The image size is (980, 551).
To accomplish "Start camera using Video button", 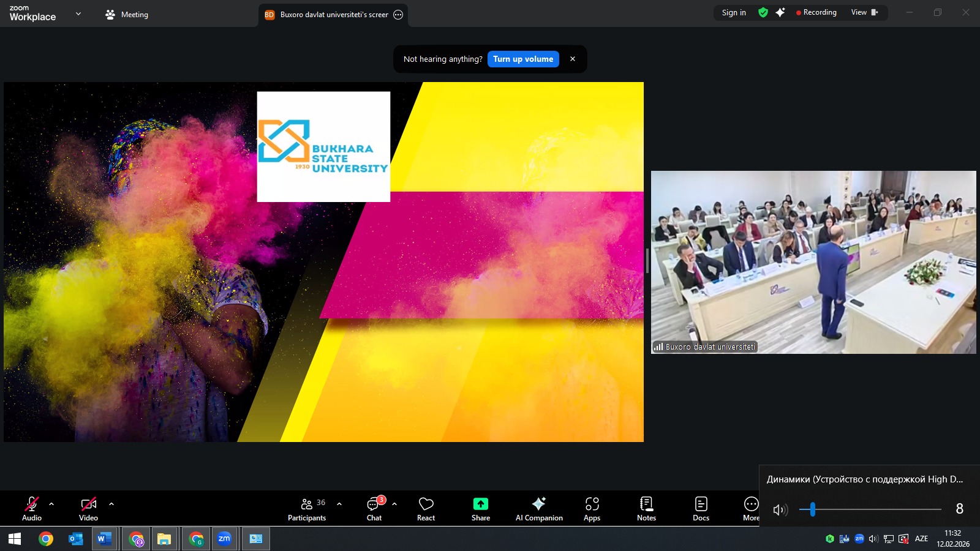I will (88, 508).
